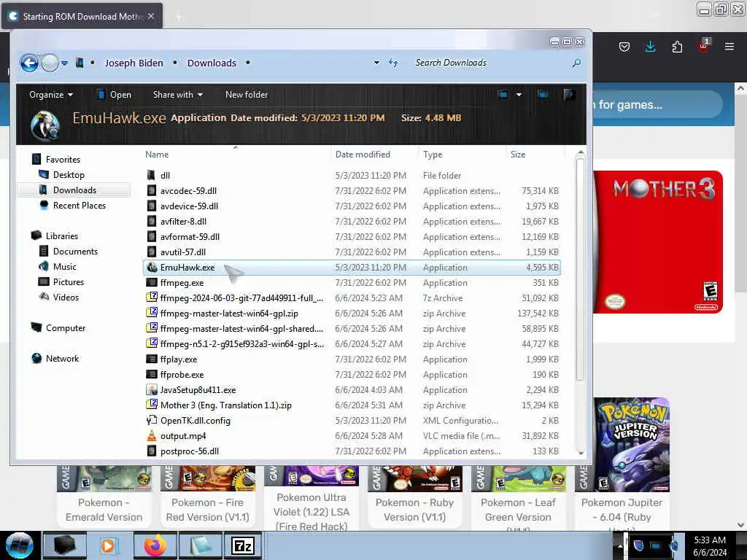Open Documents library in navigation pane

coord(75,251)
